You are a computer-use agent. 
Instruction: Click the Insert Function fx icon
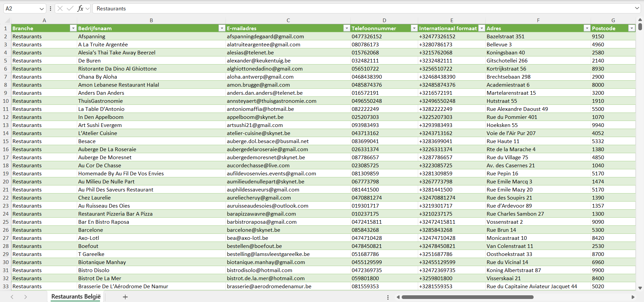80,8
